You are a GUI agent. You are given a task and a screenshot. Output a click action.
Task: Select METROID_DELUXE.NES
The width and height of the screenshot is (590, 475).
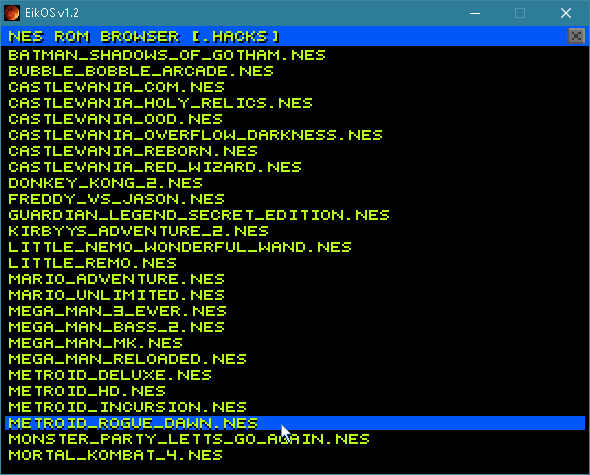pos(110,375)
